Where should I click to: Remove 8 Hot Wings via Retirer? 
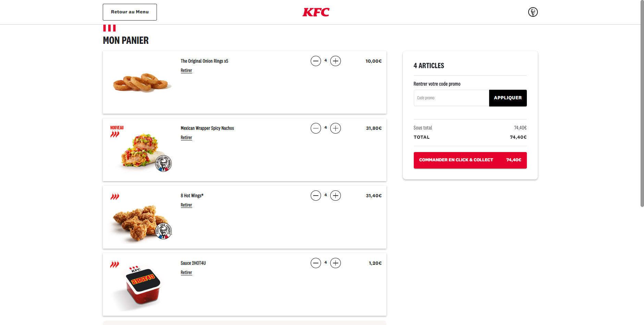click(x=186, y=205)
